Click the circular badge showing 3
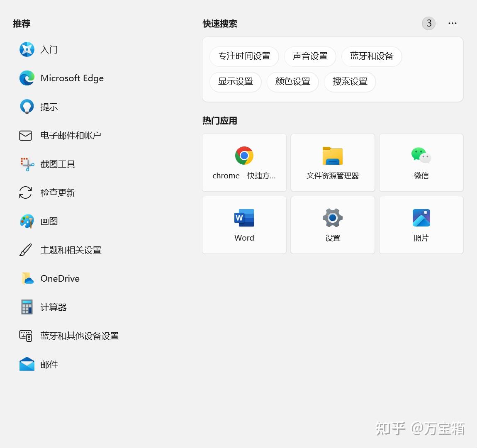Screen dimensions: 477x448 [428, 23]
